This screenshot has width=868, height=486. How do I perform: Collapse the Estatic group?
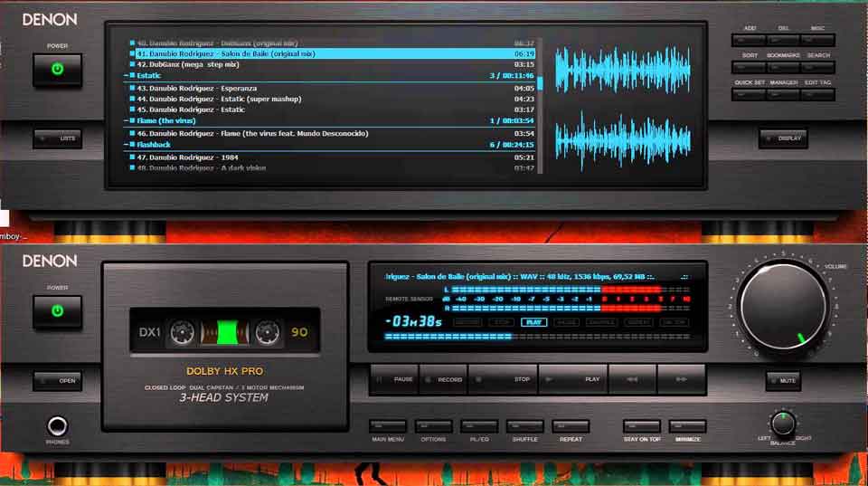(x=126, y=75)
